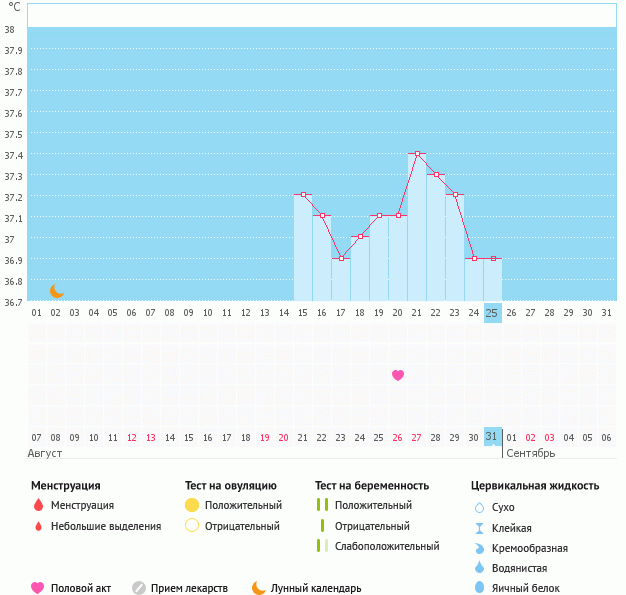Click the Прием лекарств pill icon
This screenshot has height=595, width=626.
coord(139,588)
